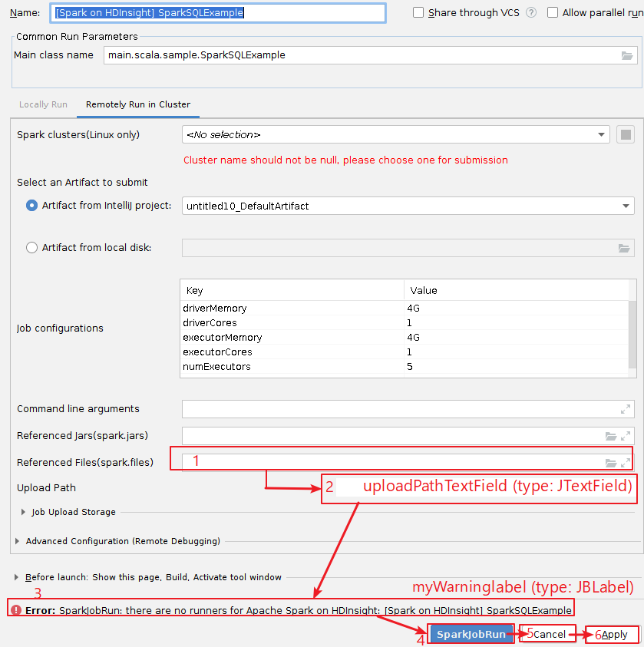This screenshot has width=644, height=647.
Task: Click the Apply button
Action: click(x=613, y=634)
